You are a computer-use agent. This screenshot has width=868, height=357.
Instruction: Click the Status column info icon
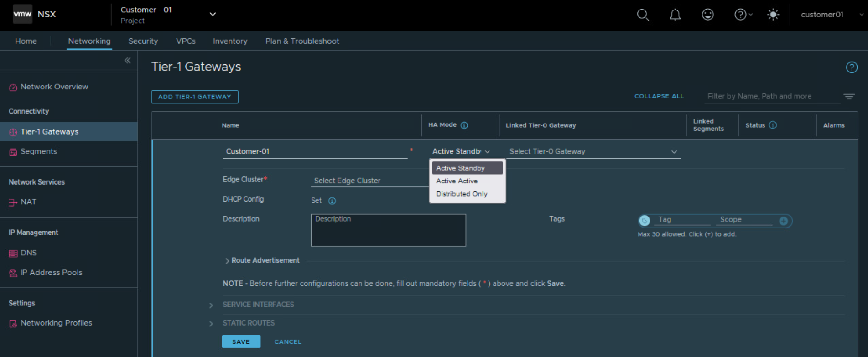click(x=773, y=125)
